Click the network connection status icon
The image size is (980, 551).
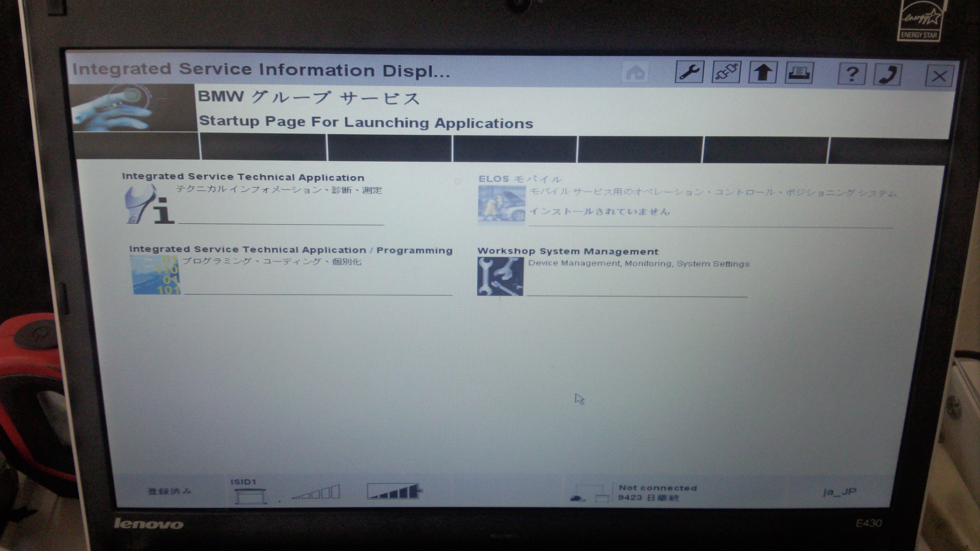point(590,493)
